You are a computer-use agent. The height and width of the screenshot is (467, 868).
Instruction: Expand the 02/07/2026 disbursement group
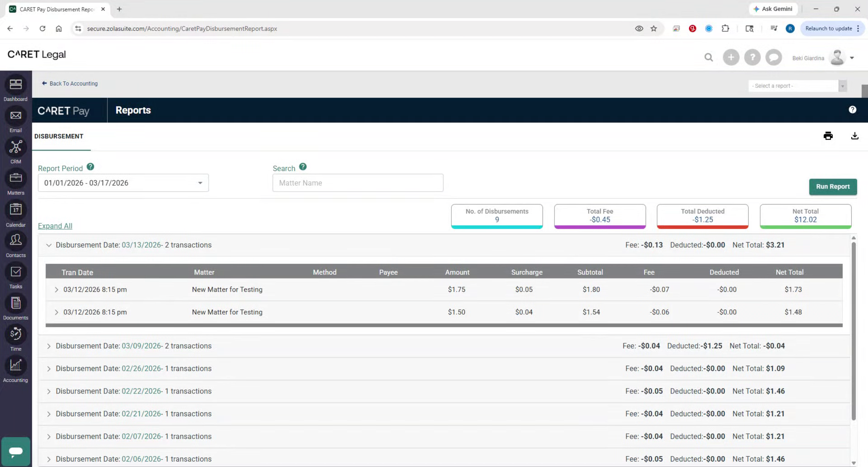(49, 437)
